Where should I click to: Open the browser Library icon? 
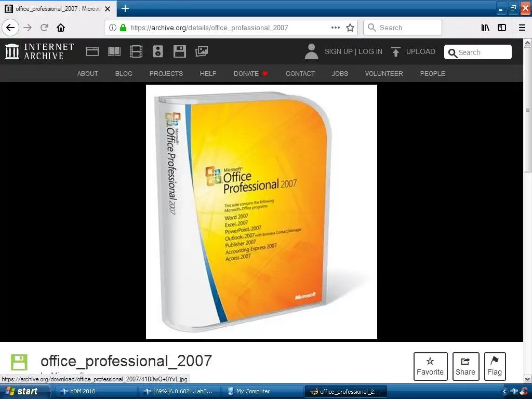(x=486, y=28)
